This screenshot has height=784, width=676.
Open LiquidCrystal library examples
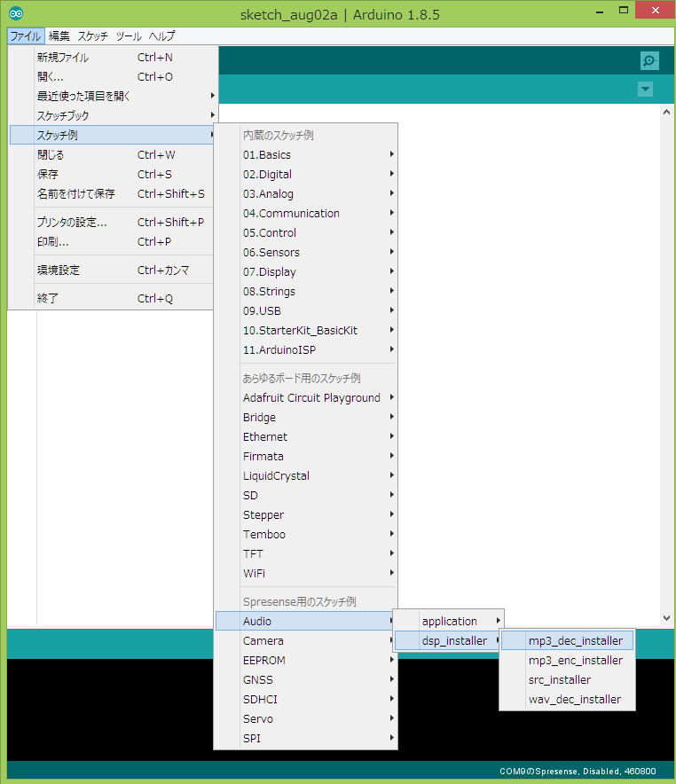[x=306, y=476]
